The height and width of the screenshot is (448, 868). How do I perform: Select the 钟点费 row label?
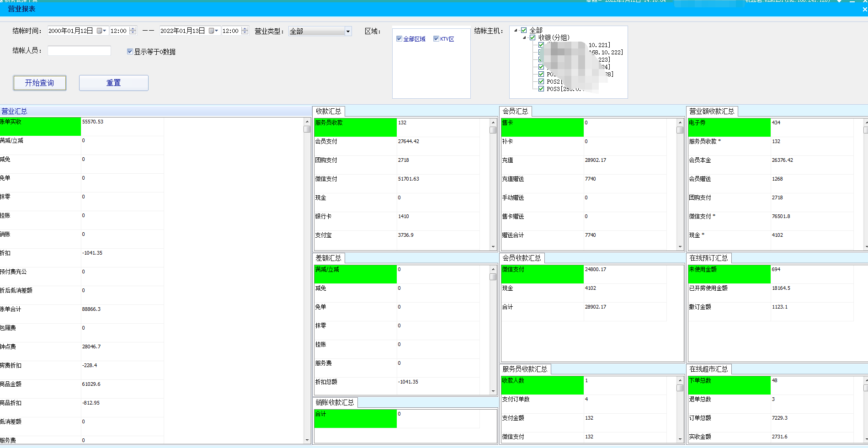coord(8,347)
